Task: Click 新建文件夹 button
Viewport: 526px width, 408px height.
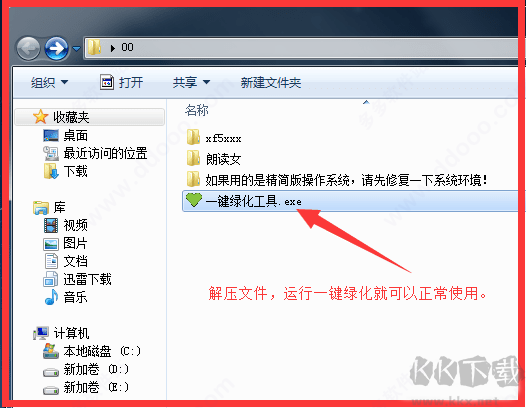Action: [x=271, y=83]
